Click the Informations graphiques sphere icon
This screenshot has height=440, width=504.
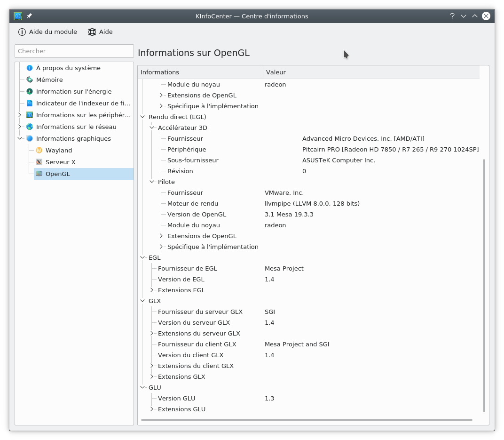30,139
